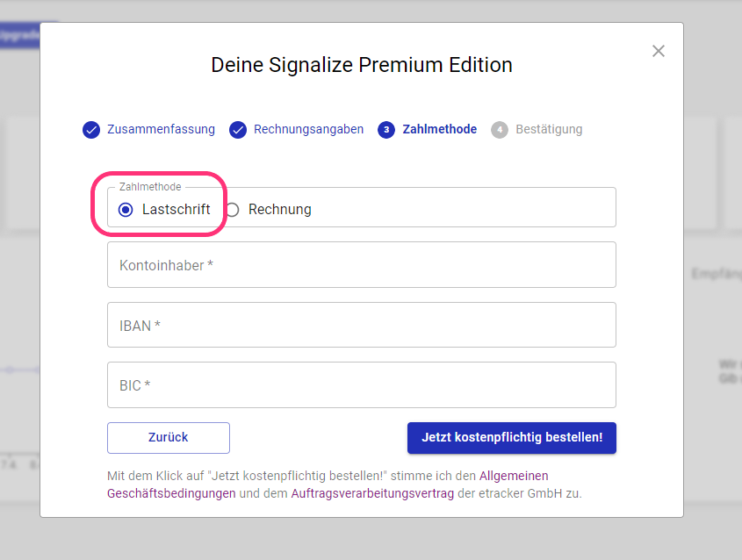742x560 pixels.
Task: Select the Lastschrift radio button
Action: pos(126,210)
